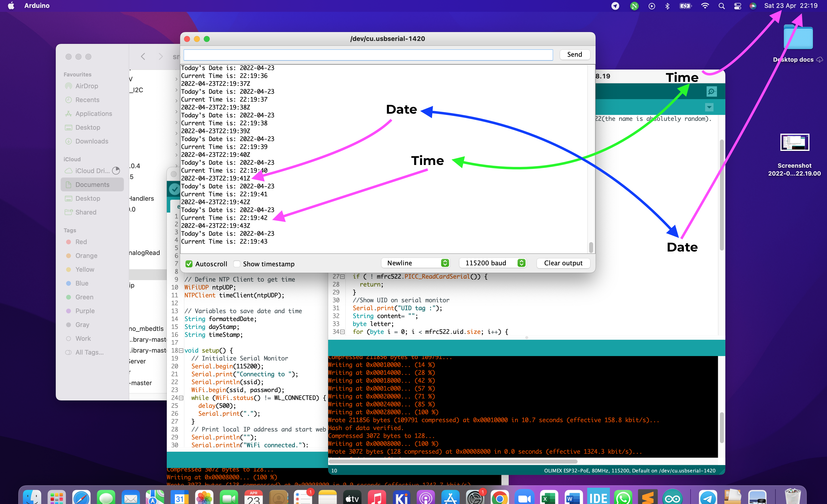
Task: Activate Siri from the menu bar
Action: point(753,6)
